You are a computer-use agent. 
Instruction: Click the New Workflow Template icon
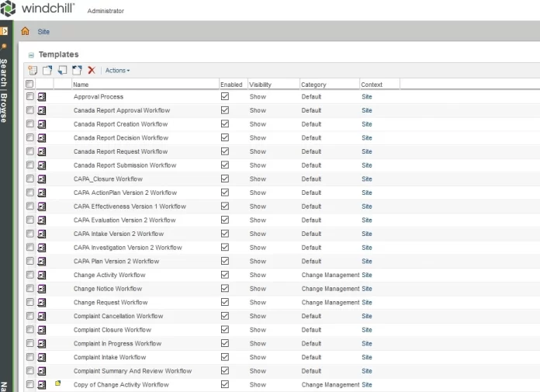(33, 71)
